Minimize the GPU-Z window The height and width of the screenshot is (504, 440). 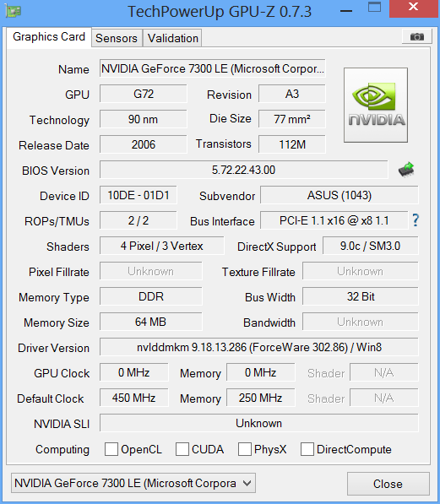(x=346, y=11)
